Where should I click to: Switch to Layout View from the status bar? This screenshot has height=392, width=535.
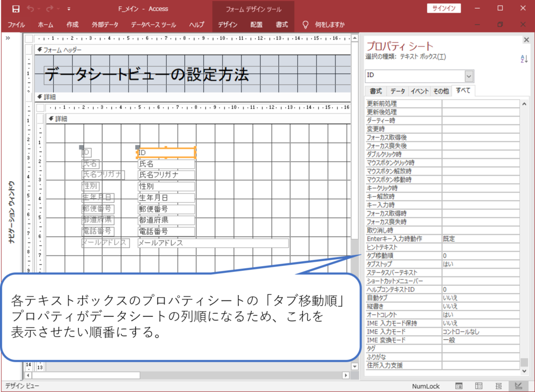tap(498, 386)
